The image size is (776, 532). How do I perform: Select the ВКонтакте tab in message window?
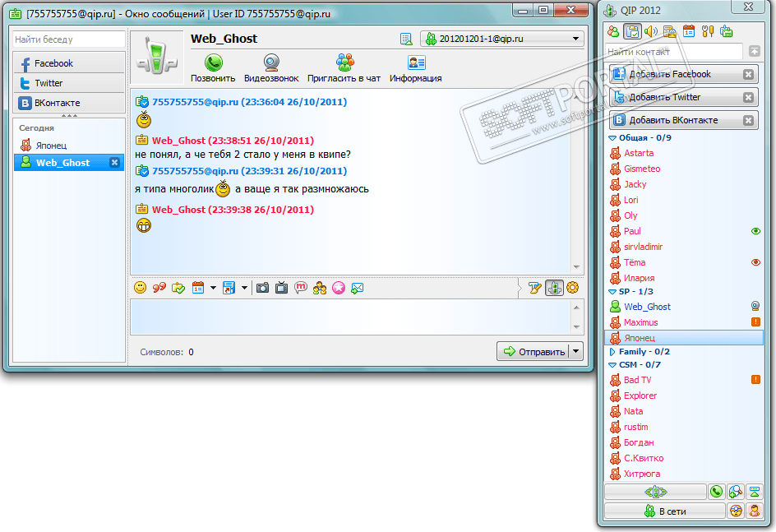(69, 103)
